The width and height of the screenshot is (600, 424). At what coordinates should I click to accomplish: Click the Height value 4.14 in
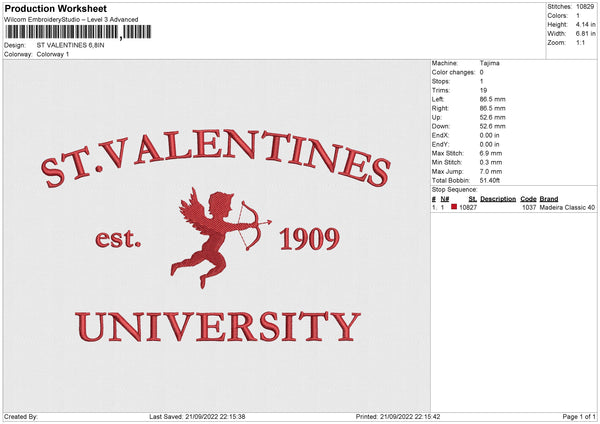point(585,24)
